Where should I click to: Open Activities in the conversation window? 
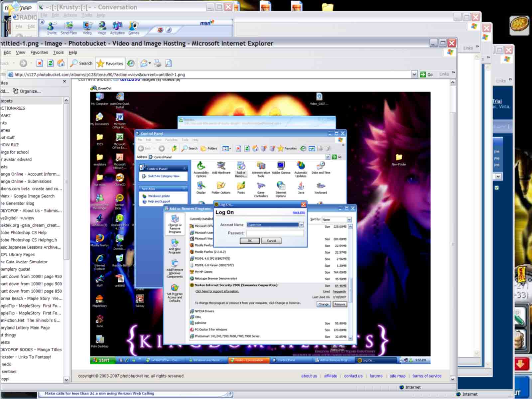(117, 28)
